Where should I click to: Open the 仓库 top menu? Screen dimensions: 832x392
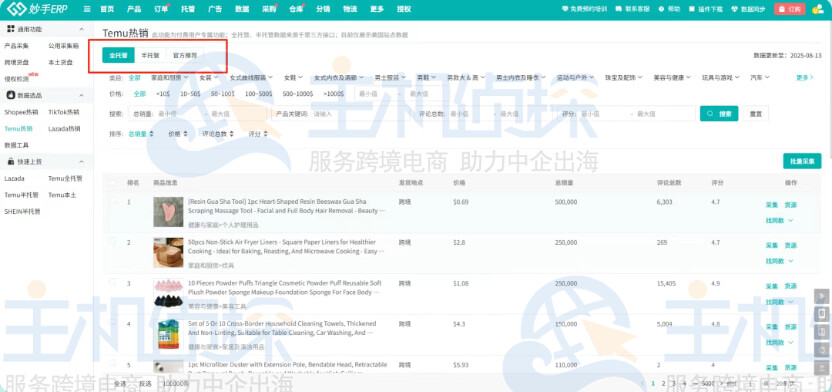pos(297,9)
